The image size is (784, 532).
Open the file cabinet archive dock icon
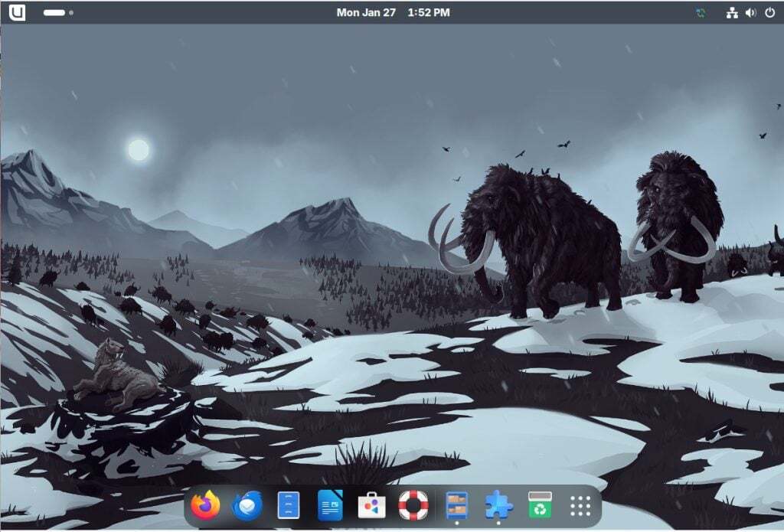(457, 505)
